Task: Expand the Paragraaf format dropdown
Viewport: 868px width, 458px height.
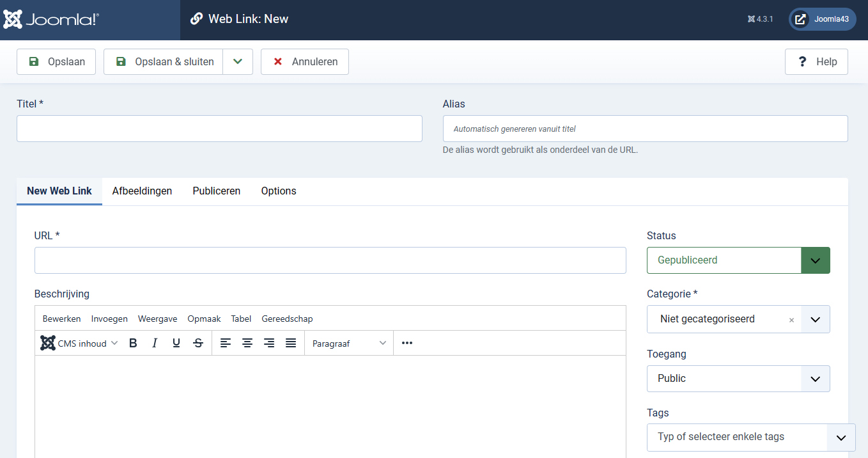Action: (x=349, y=343)
